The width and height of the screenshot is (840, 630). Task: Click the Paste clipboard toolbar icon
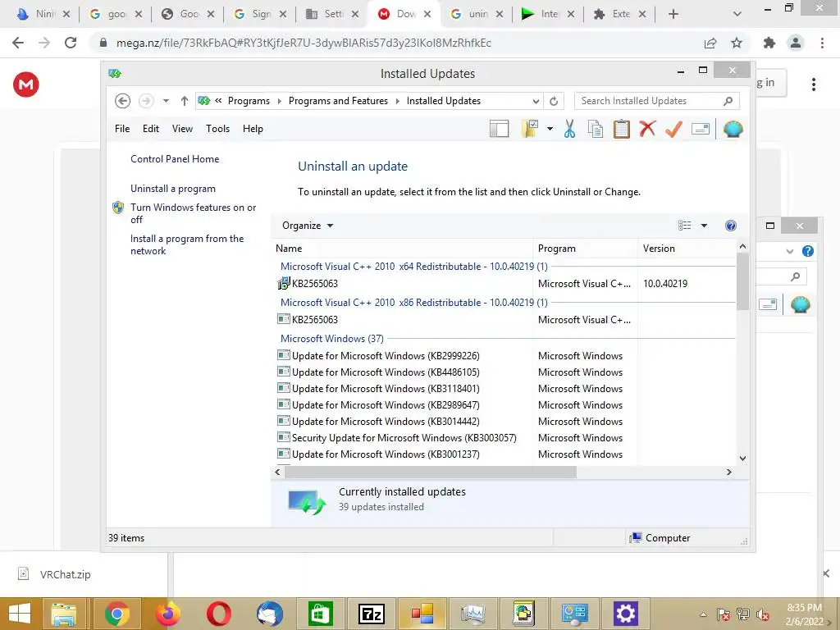click(x=622, y=129)
